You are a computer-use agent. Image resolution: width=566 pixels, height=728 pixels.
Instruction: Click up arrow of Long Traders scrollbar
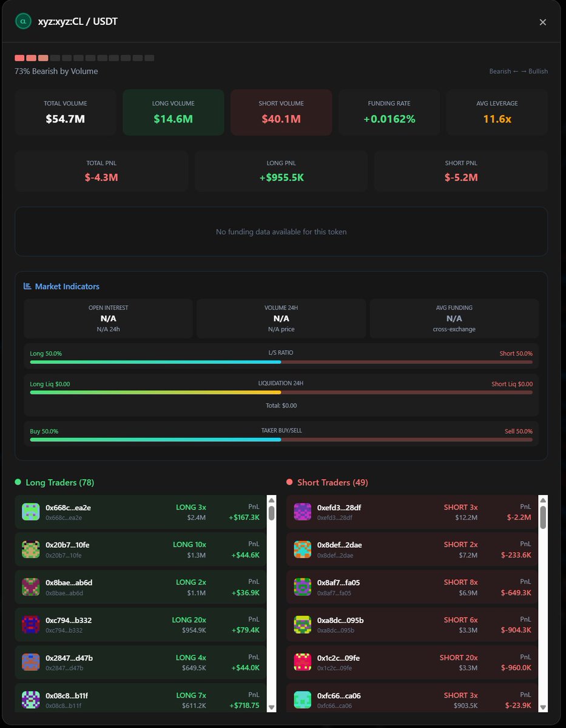271,500
